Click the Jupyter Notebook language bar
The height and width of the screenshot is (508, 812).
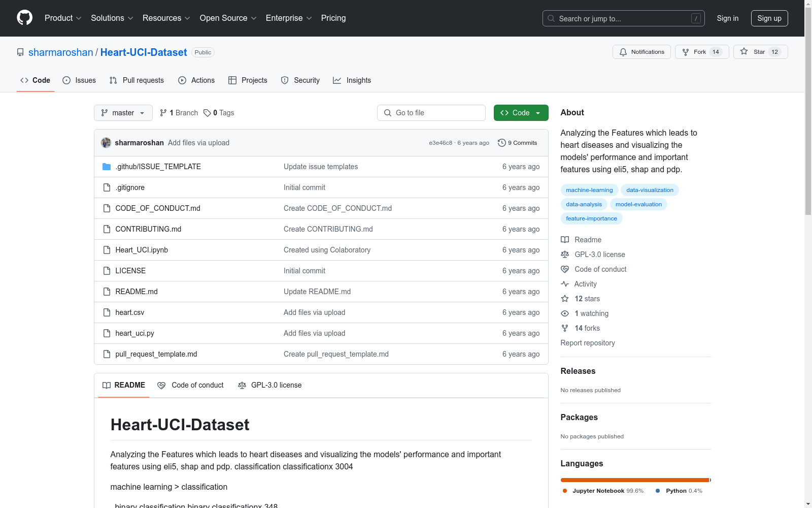[x=635, y=480]
